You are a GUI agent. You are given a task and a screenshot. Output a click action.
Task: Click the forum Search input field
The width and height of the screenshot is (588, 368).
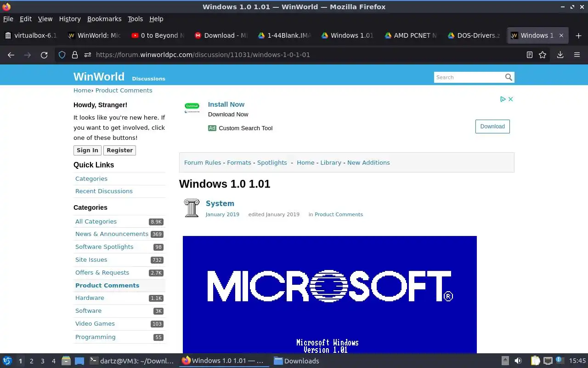point(469,77)
